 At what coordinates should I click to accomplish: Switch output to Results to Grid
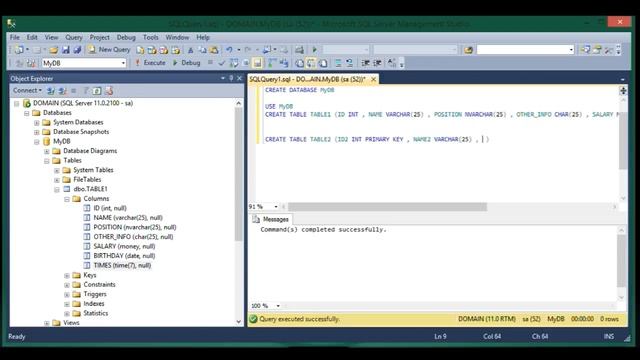click(311, 63)
